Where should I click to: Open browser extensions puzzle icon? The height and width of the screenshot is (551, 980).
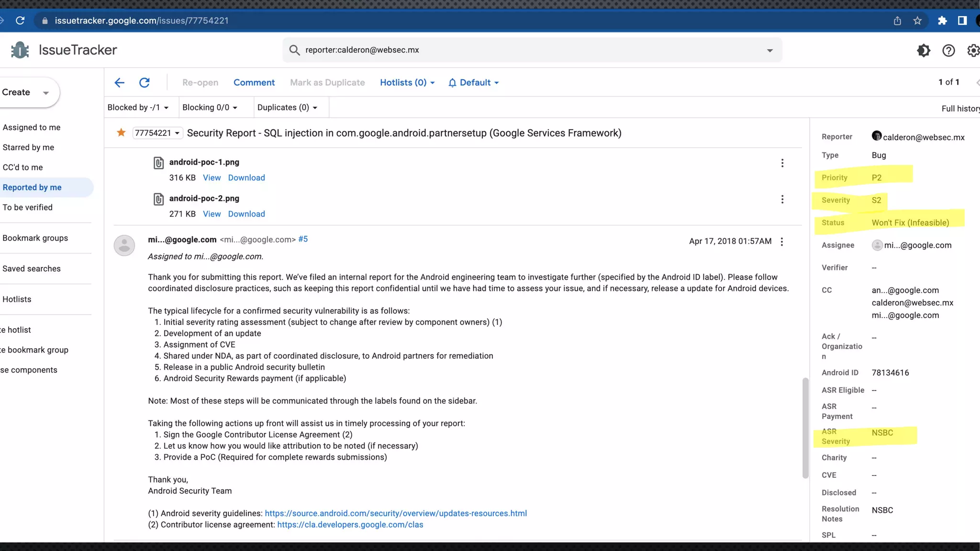pyautogui.click(x=942, y=21)
